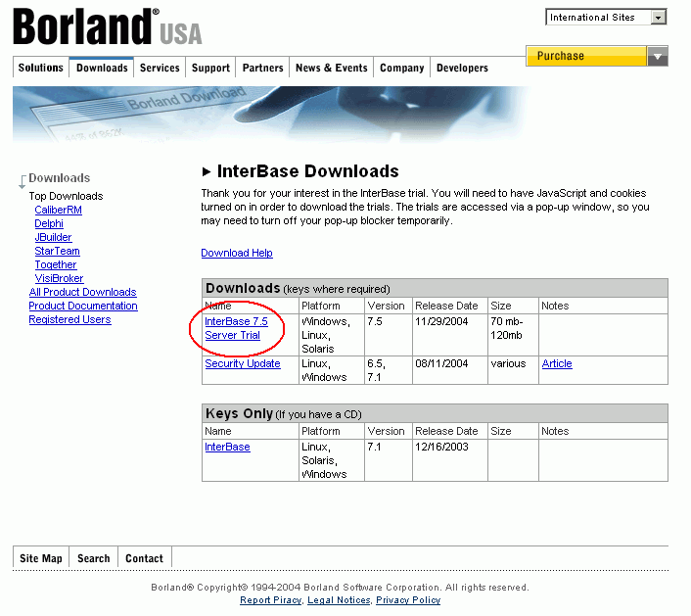
Task: Open the VisiBroker download link
Action: (x=59, y=278)
